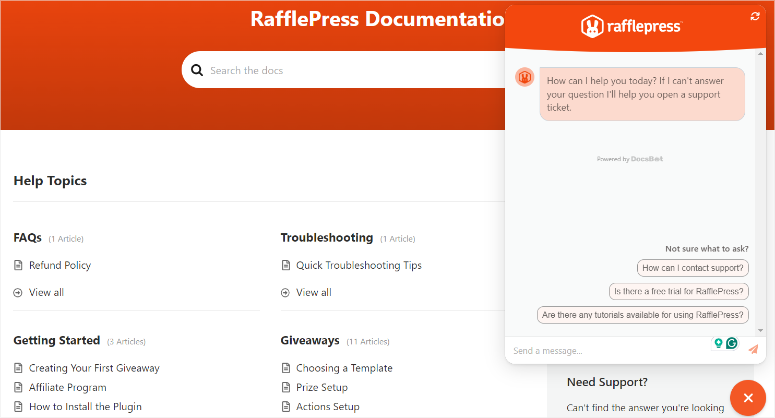Click the bot avatar icon in chat
The image size is (775, 418).
click(524, 77)
